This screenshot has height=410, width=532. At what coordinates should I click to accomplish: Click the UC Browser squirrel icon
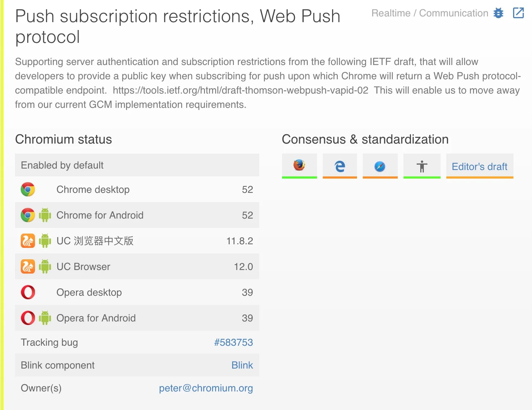click(28, 266)
